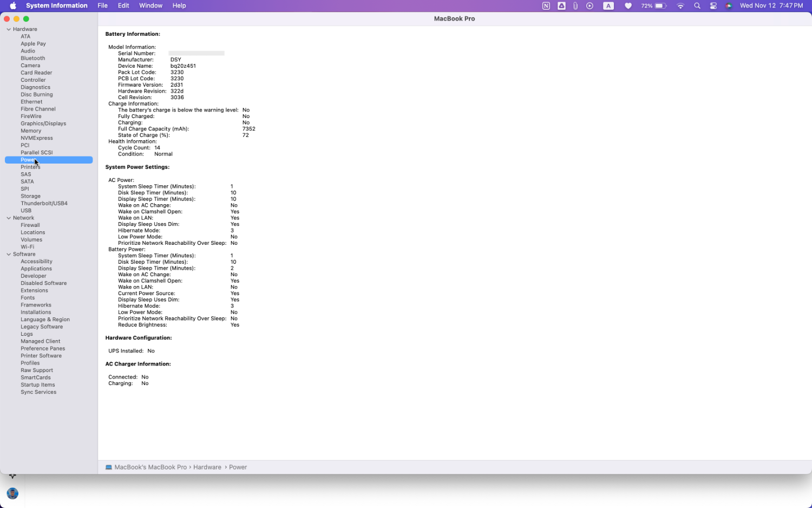
Task: Click the battery status icon
Action: pos(660,6)
